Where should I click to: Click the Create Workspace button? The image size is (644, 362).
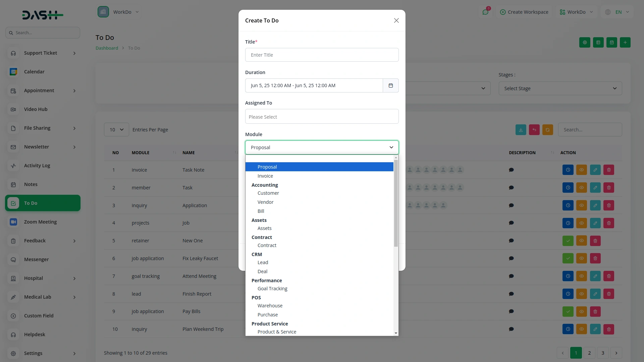tap(524, 12)
